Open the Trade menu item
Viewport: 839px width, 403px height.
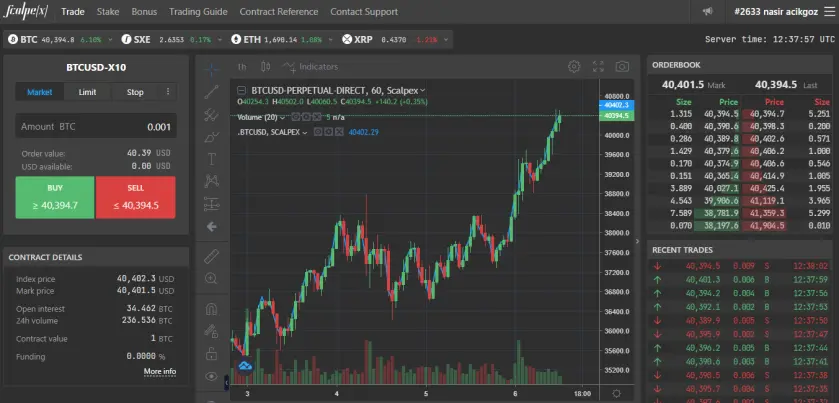coord(73,11)
